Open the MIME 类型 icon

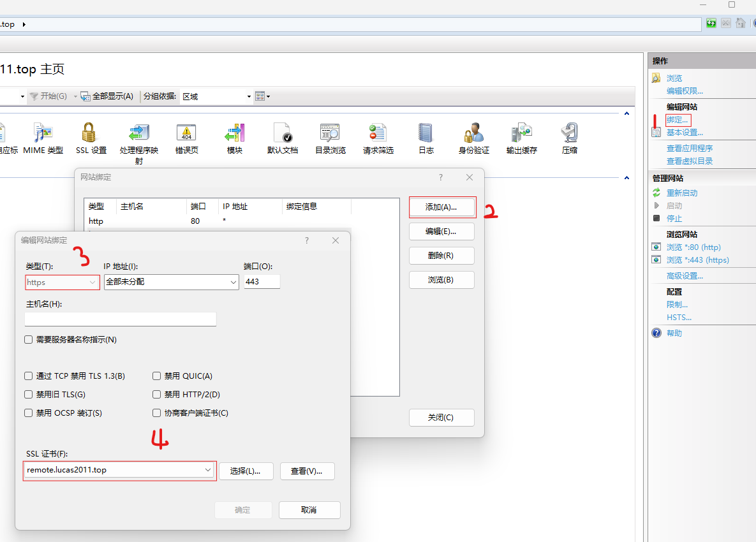(43, 133)
